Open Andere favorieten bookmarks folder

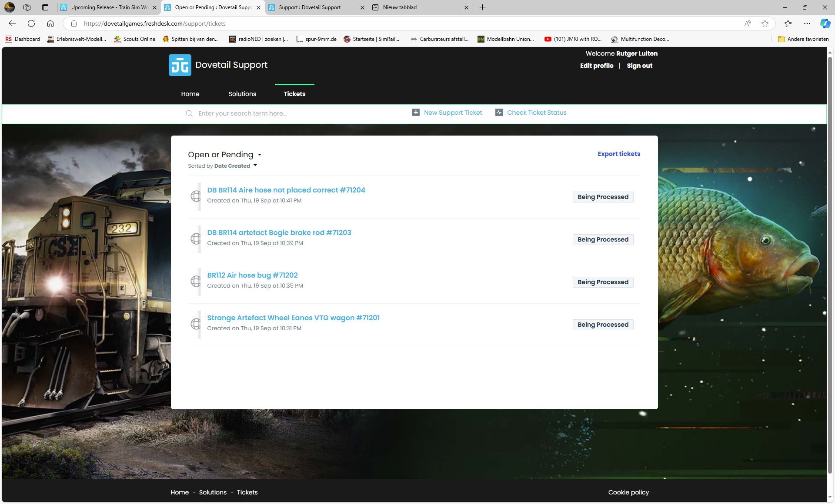pyautogui.click(x=803, y=39)
